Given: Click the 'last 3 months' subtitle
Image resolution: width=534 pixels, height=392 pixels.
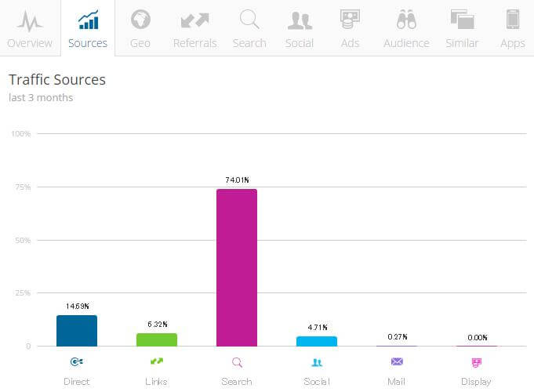Looking at the screenshot, I should 41,98.
